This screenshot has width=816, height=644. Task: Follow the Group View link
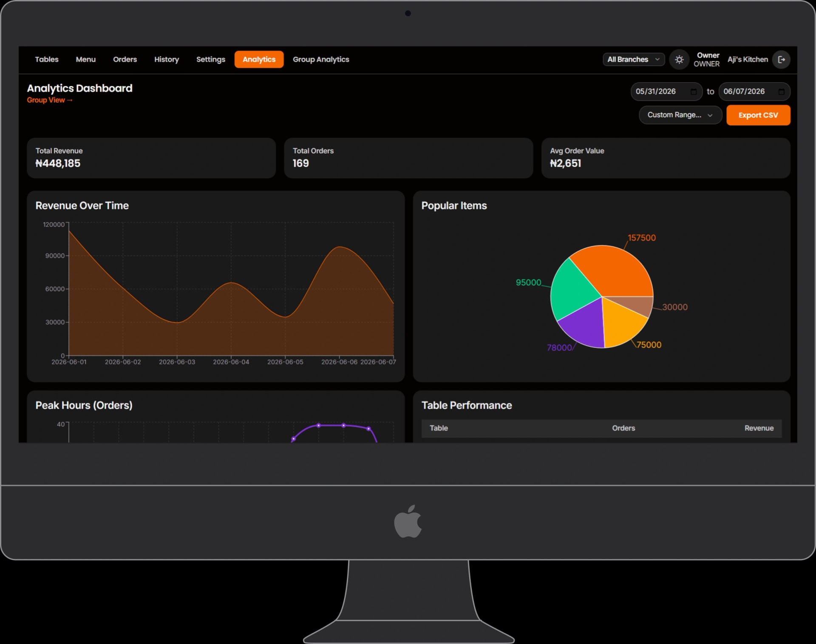[x=50, y=100]
